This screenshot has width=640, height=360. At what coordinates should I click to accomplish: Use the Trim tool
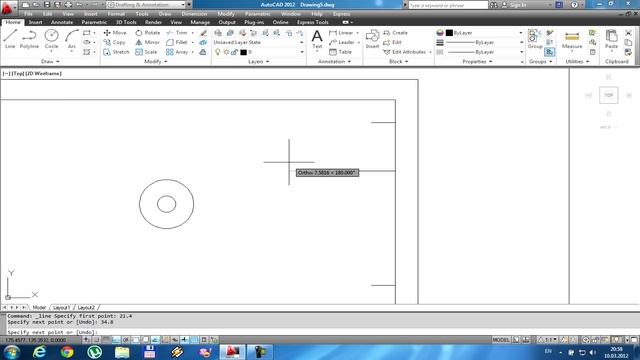click(x=177, y=33)
